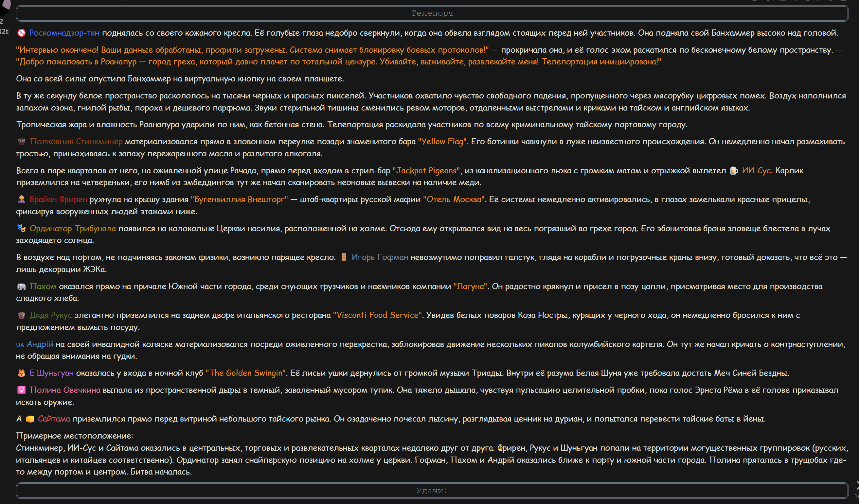Viewport: 859px width, 504px height.
Task: Expand the Телепорт collapsible header
Action: (432, 13)
